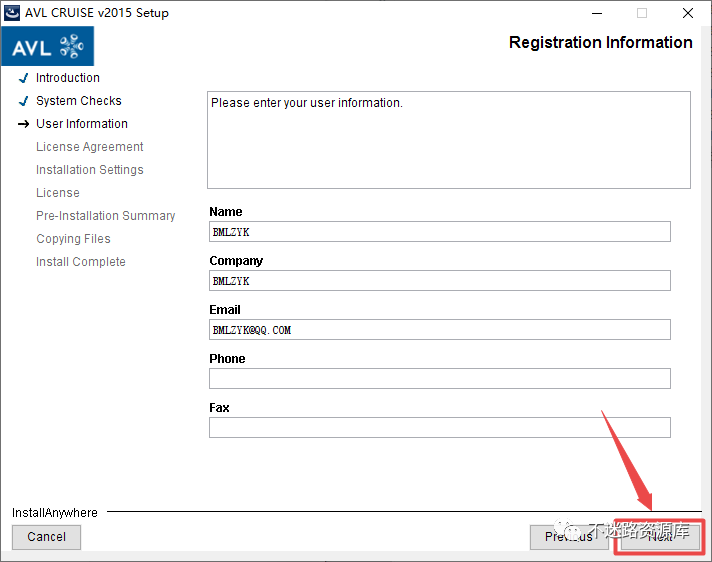This screenshot has height=562, width=712.
Task: Click the Company field label
Action: [x=236, y=261]
